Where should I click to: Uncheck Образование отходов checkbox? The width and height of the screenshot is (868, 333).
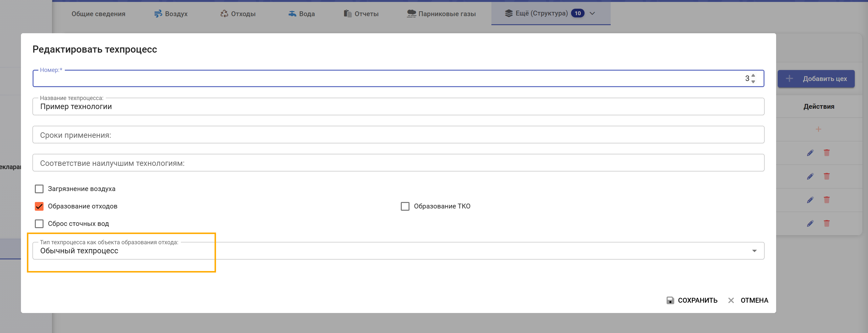[x=39, y=206]
